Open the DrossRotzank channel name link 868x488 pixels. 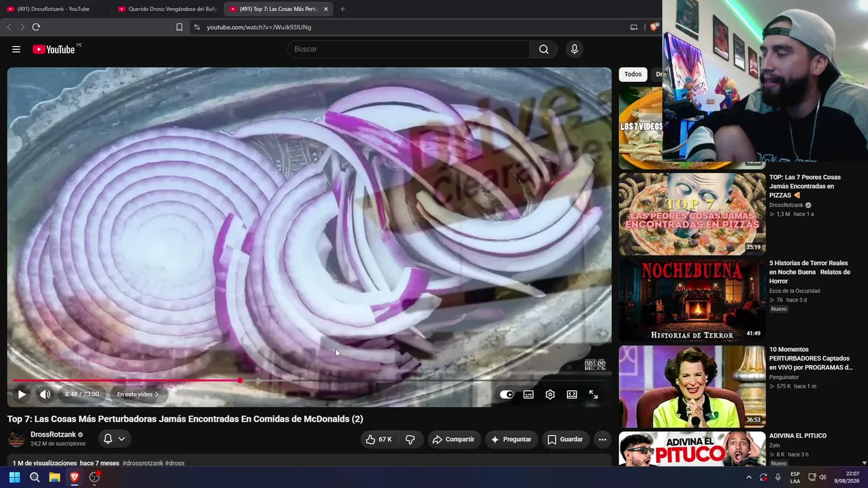pos(53,434)
